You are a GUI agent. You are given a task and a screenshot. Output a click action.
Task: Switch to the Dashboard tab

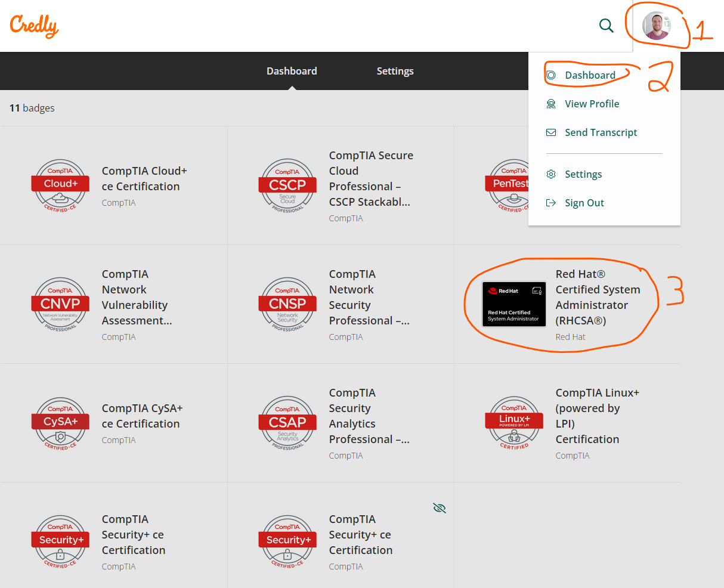(292, 71)
